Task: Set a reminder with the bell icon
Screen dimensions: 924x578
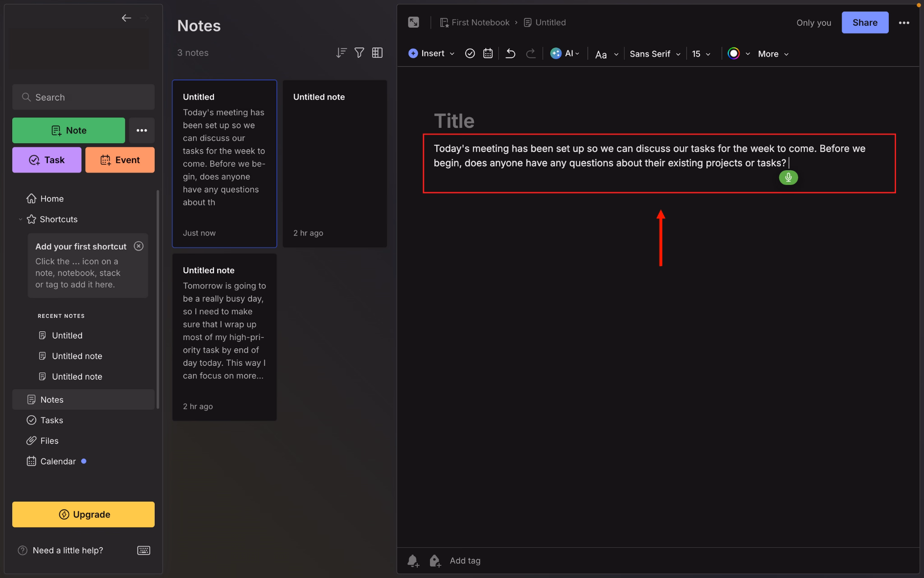Action: click(412, 560)
